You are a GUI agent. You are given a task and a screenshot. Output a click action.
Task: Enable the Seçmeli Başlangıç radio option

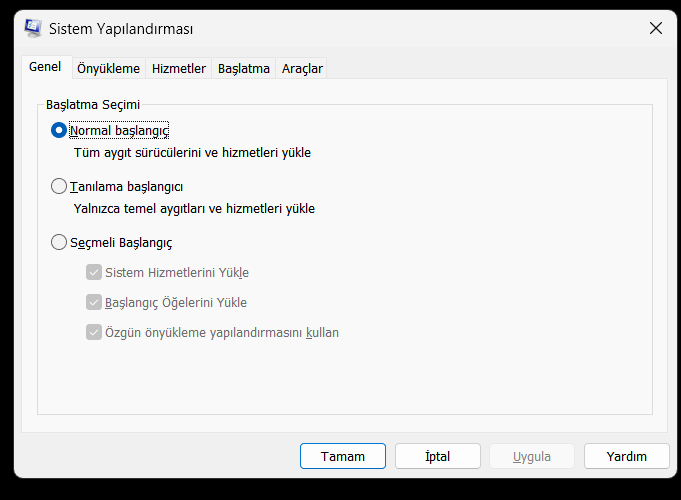[59, 242]
